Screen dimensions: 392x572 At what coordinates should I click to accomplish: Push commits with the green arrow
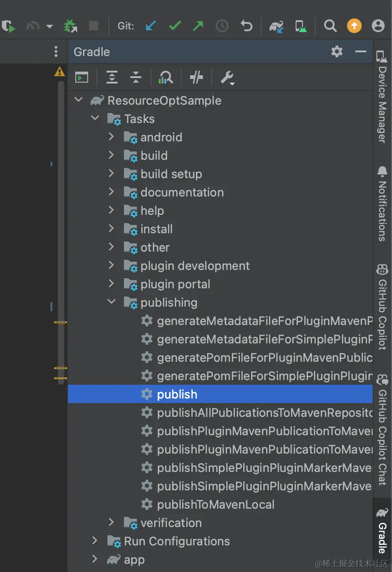click(198, 26)
